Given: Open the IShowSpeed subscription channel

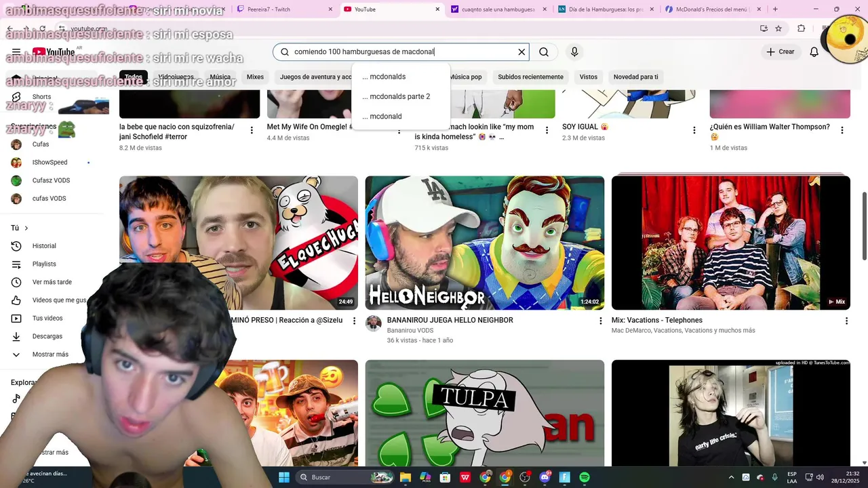Looking at the screenshot, I should (x=49, y=163).
